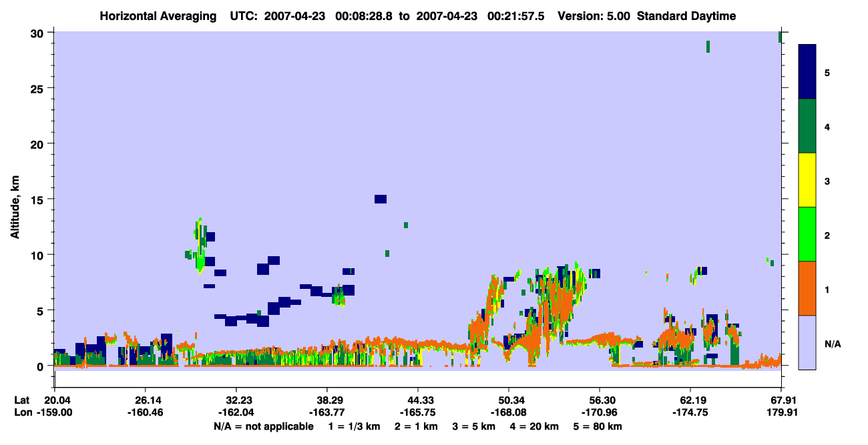868x445 pixels.
Task: Click longitude value -162.04
Action: click(236, 413)
